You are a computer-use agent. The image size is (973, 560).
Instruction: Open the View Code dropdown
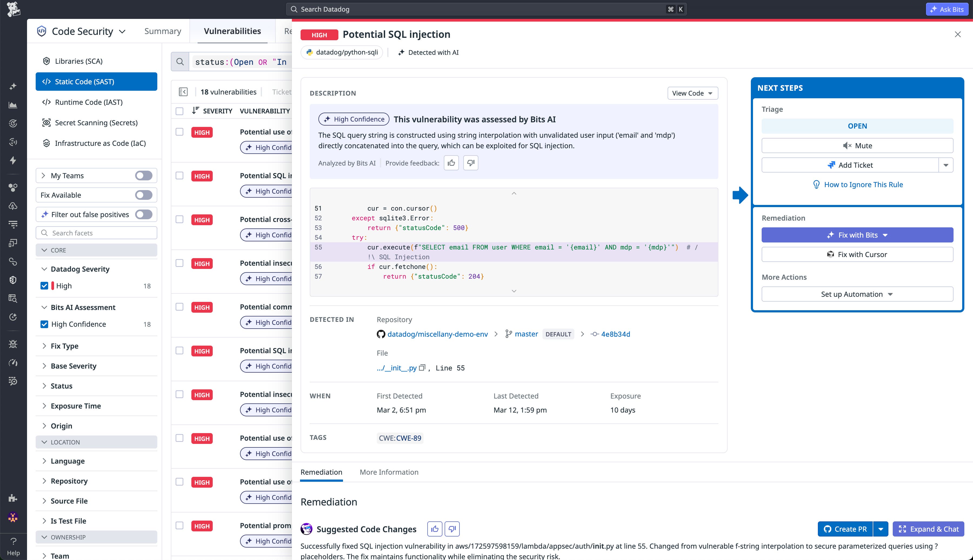coord(692,93)
